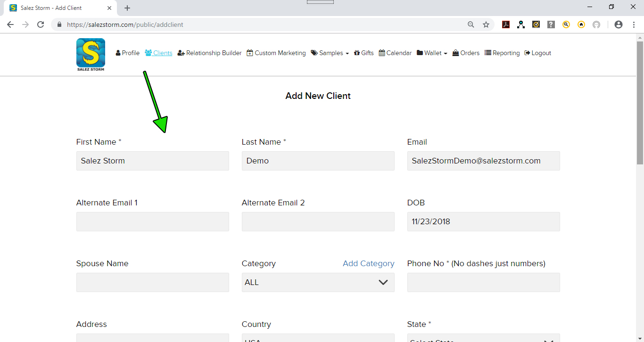Go to the Custom Marketing menu item
This screenshot has height=342, width=644.
276,53
